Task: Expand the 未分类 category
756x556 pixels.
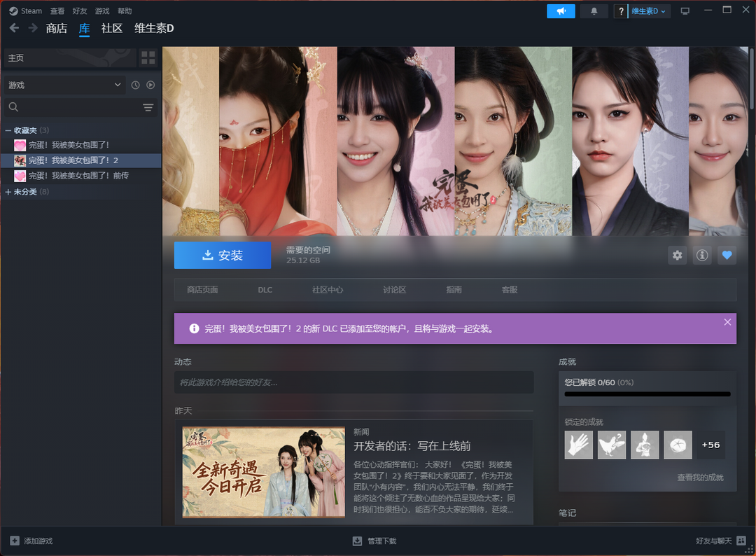Action: (x=8, y=192)
